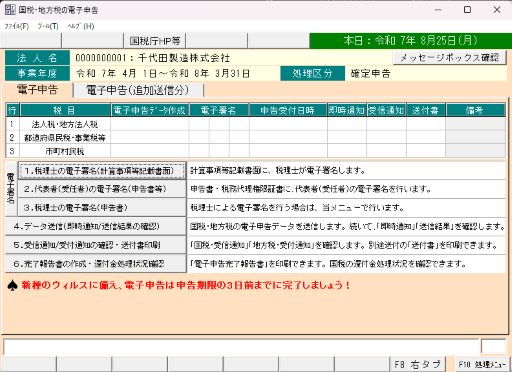The image size is (512, 372).
Task: Click the 受信通知 column header
Action: [x=386, y=110]
